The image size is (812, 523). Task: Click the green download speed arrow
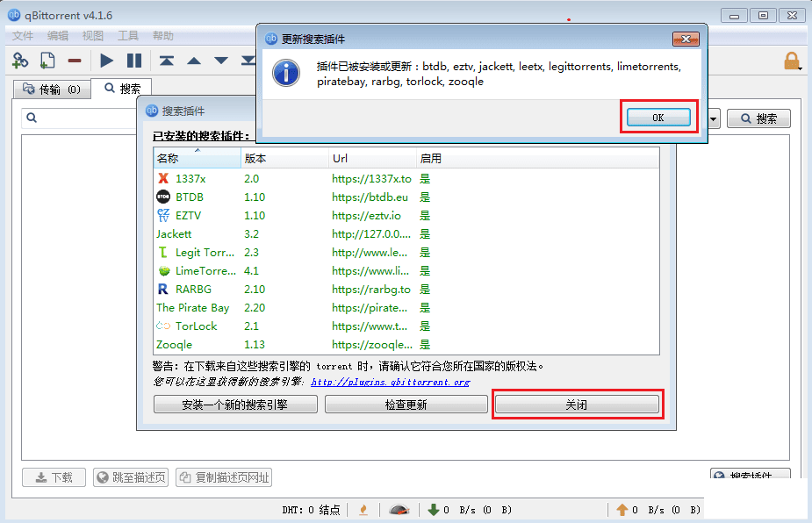coord(434,510)
